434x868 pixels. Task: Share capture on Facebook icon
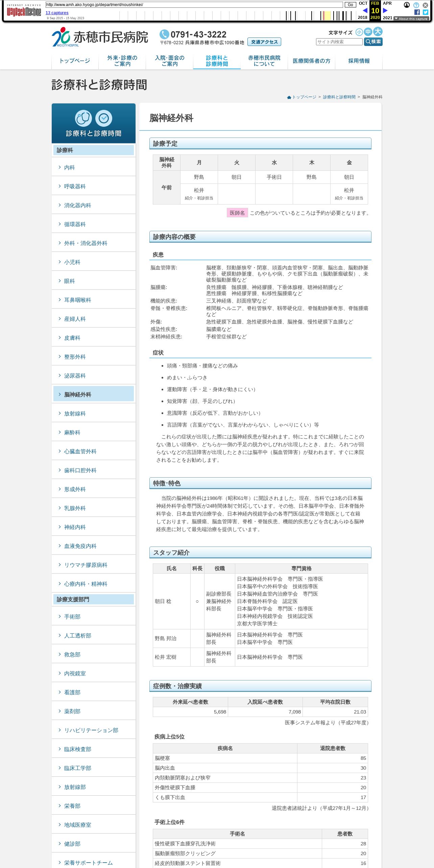pos(417,12)
